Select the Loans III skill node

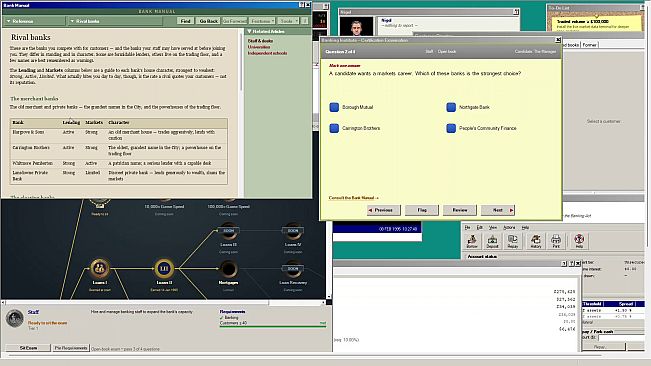(x=228, y=231)
